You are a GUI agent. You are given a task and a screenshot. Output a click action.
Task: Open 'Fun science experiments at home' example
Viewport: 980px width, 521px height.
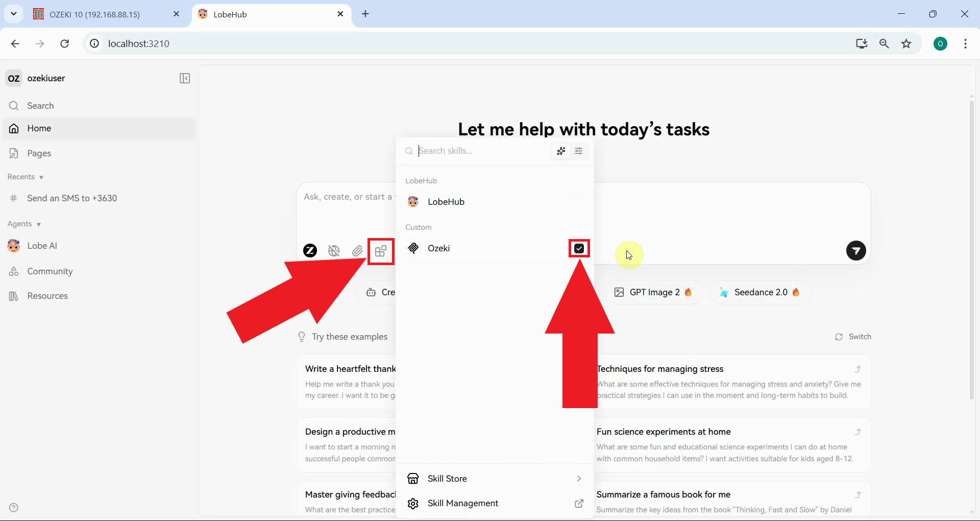pyautogui.click(x=733, y=445)
